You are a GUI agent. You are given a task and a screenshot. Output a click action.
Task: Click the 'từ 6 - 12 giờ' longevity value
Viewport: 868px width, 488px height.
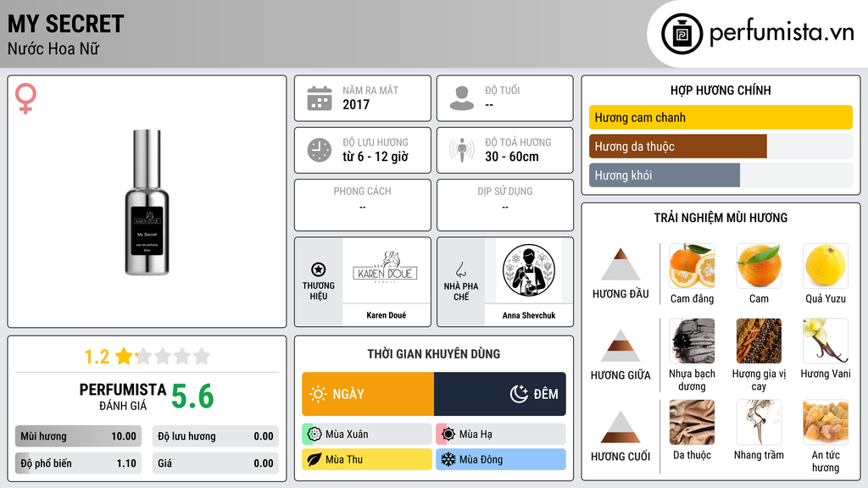(376, 157)
